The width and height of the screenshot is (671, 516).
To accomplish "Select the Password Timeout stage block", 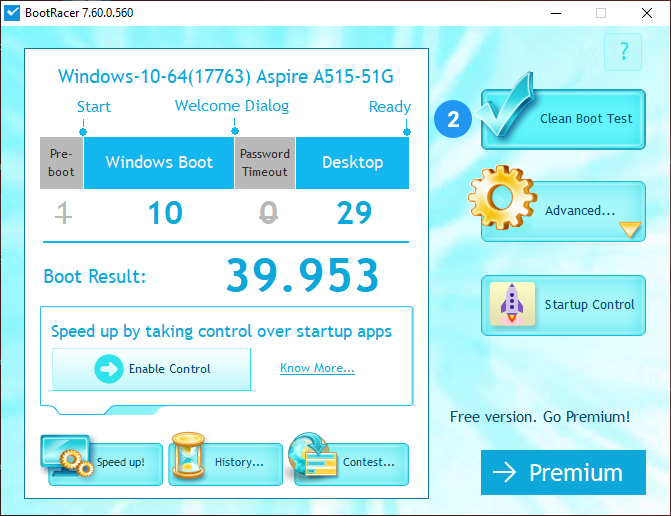I will coord(265,163).
